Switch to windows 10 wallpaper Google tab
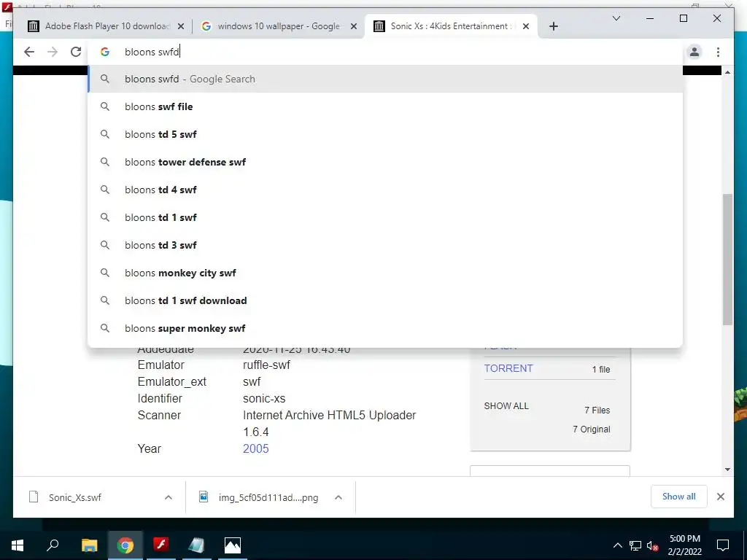Screen dimensions: 747x560 click(278, 26)
